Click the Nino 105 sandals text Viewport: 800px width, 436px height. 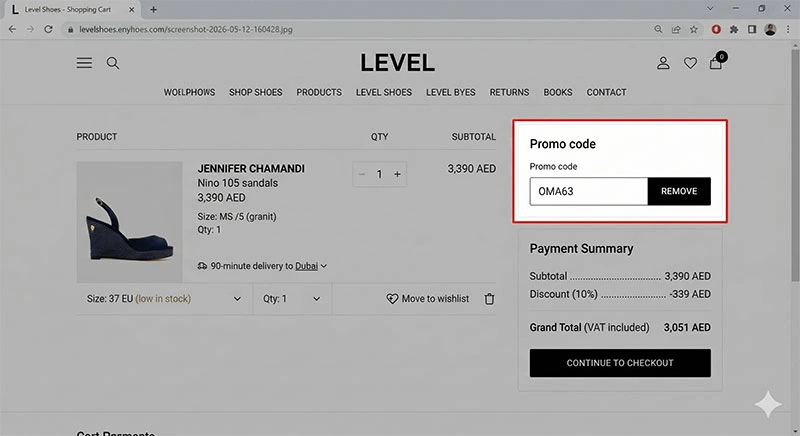238,183
